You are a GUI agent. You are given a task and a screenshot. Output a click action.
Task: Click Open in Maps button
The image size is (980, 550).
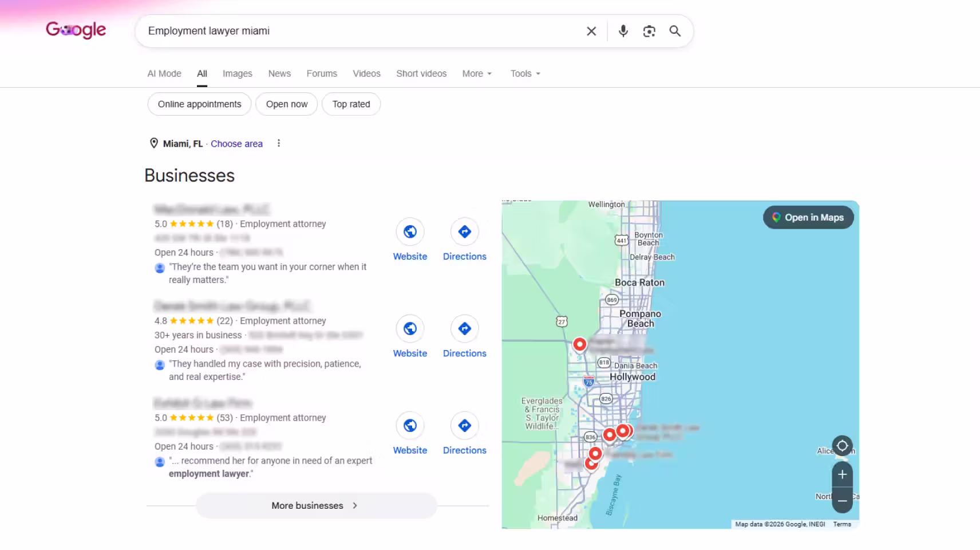coord(808,218)
